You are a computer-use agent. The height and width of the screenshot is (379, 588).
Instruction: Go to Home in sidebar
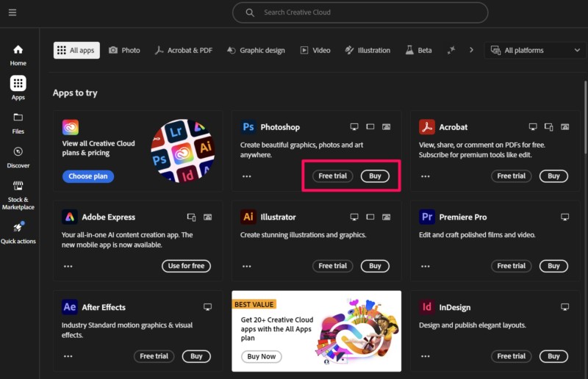[x=18, y=55]
